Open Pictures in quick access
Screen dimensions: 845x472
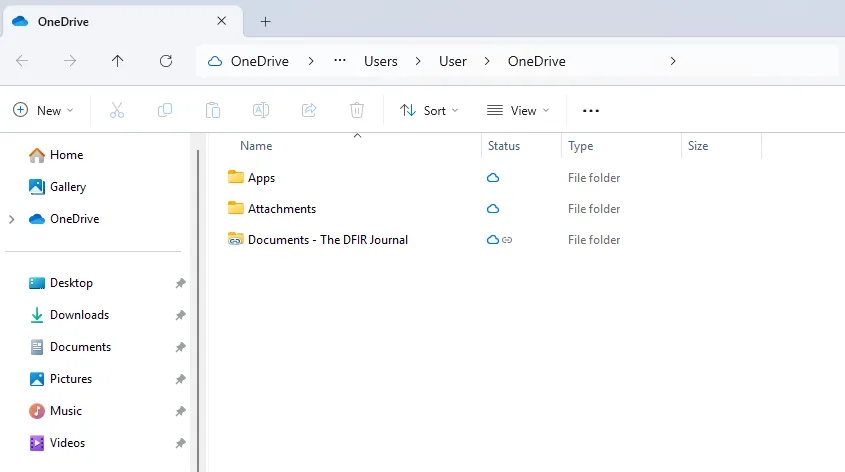tap(60, 379)
